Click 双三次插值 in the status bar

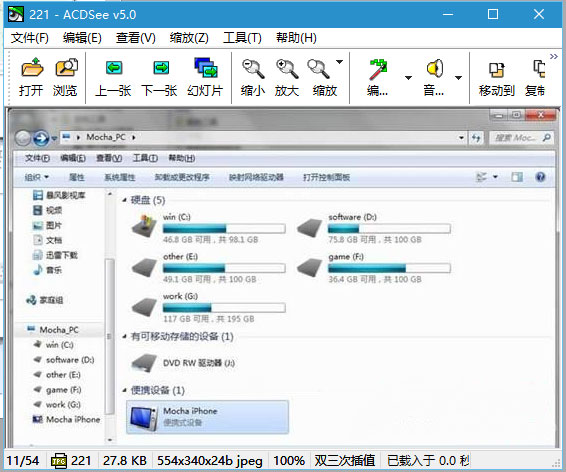click(x=345, y=461)
